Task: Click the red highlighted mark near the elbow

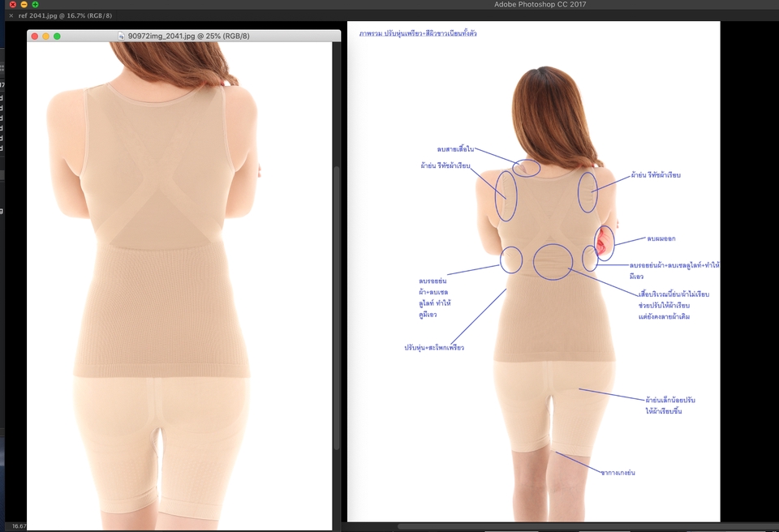Action: (601, 241)
